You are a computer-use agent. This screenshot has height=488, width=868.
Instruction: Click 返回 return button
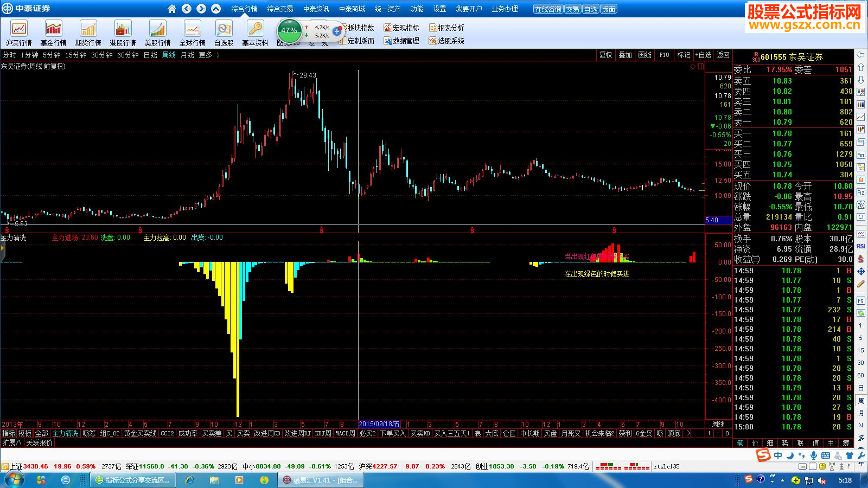[x=723, y=55]
